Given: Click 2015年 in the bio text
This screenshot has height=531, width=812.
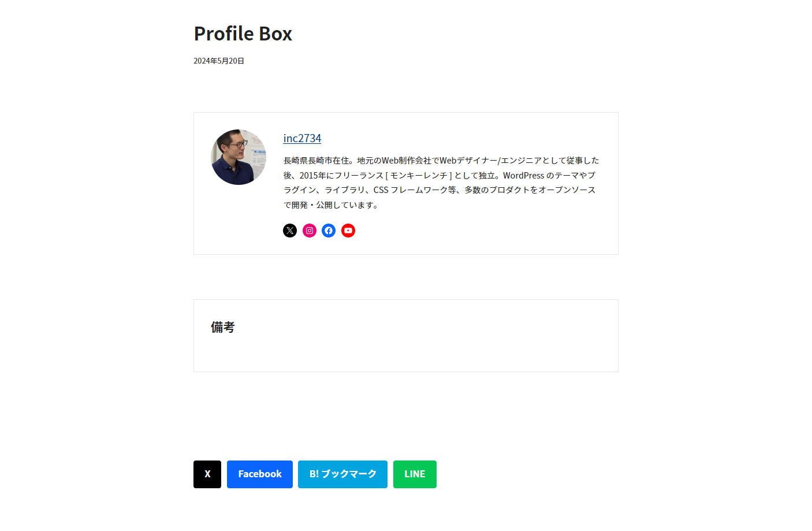Looking at the screenshot, I should (312, 175).
